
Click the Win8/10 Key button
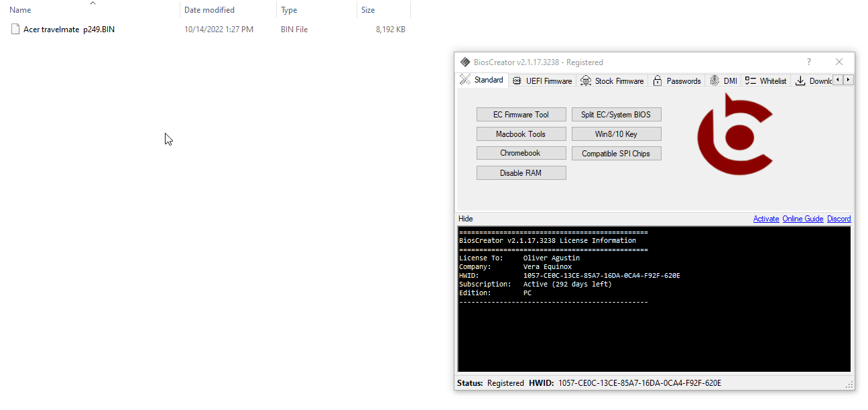pos(617,134)
